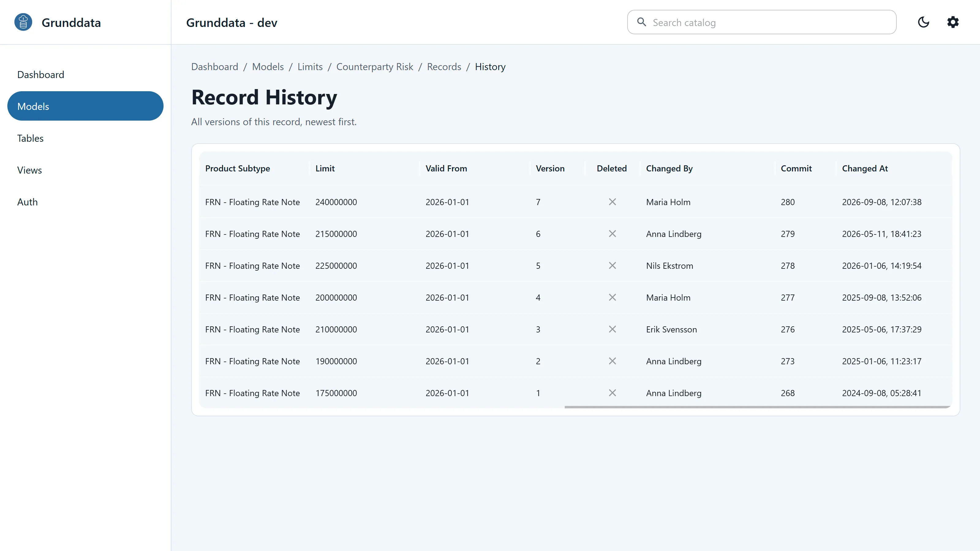The width and height of the screenshot is (980, 551).
Task: Click the Grunddata brand title
Action: pyautogui.click(x=71, y=22)
